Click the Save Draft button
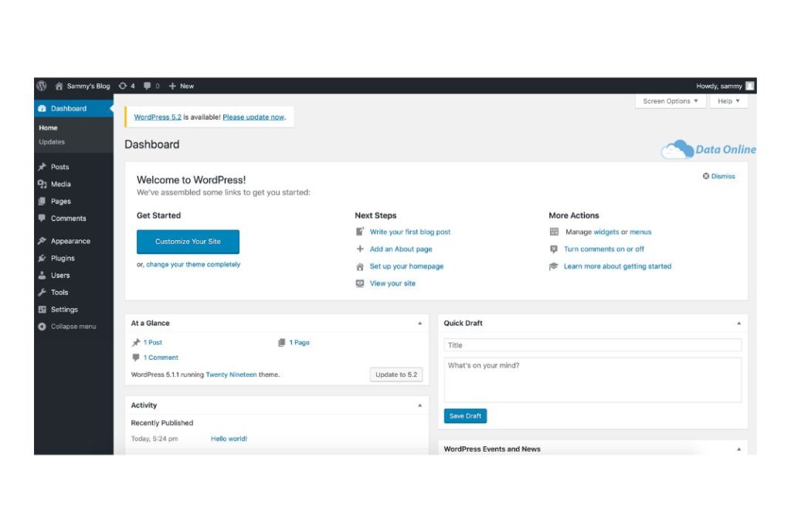This screenshot has height=532, width=791. (465, 416)
